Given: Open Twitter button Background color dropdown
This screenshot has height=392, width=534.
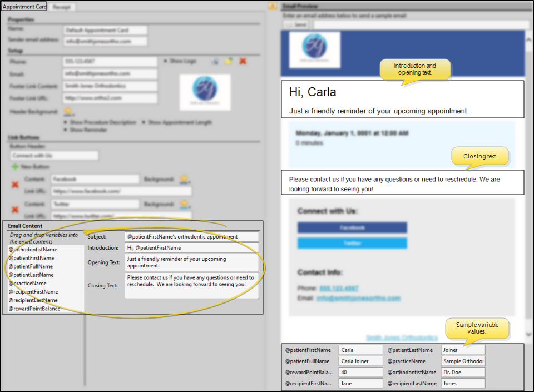Looking at the screenshot, I should click(x=185, y=205).
